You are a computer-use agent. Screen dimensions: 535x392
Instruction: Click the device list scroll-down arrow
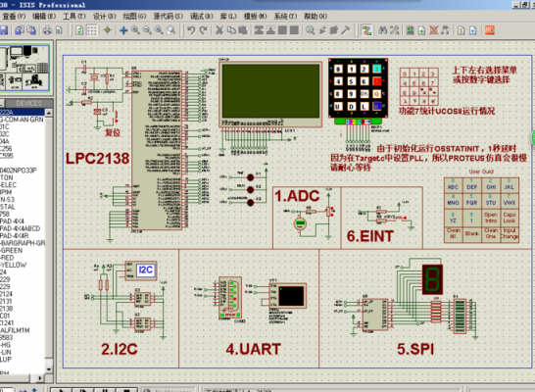point(49,369)
